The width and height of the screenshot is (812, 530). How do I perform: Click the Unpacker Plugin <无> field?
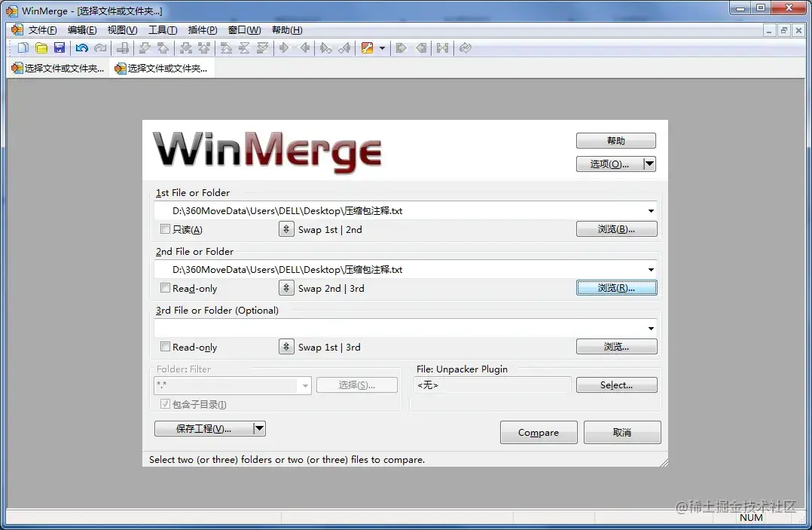point(492,385)
